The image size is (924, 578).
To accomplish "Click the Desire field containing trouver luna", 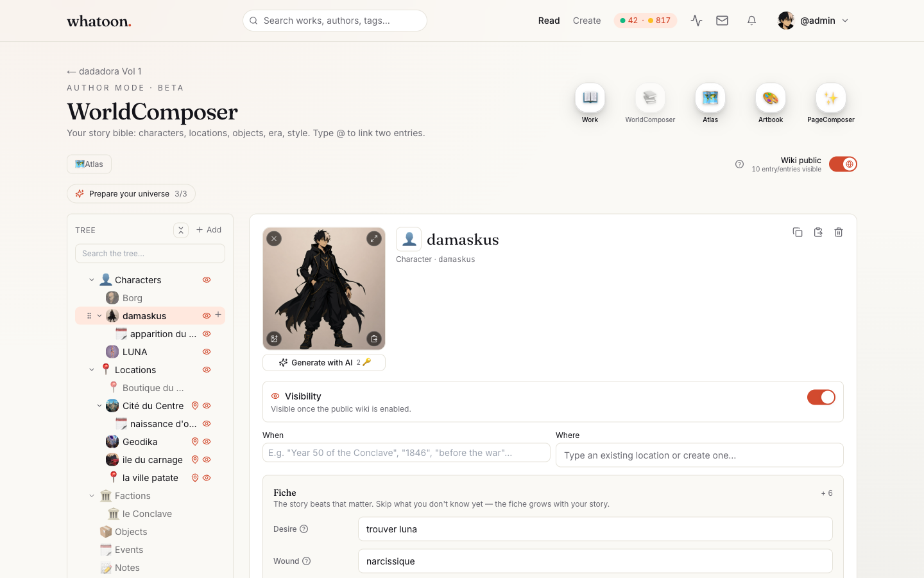I will click(x=595, y=529).
